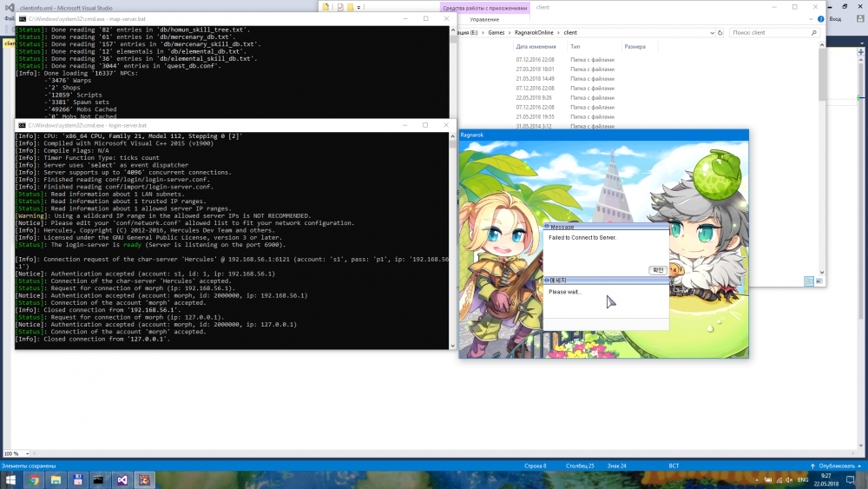Sort by 'Тип' column header
Viewport: 868px width, 489px height.
575,47
